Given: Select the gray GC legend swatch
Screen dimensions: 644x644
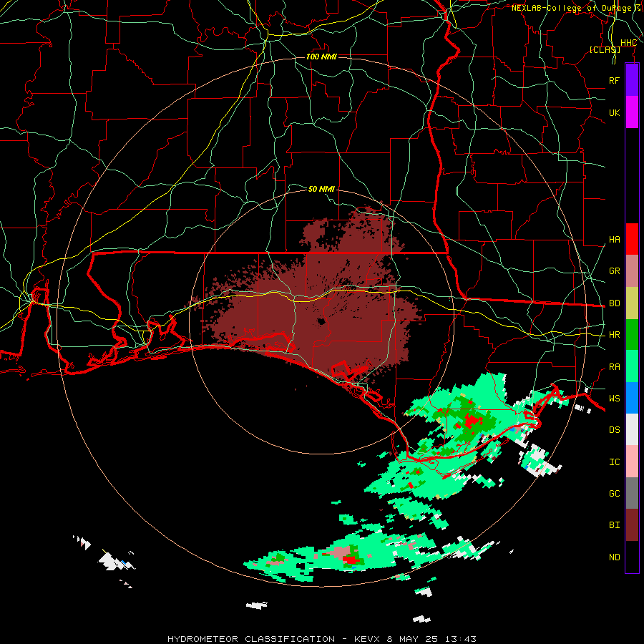Looking at the screenshot, I should point(632,493).
